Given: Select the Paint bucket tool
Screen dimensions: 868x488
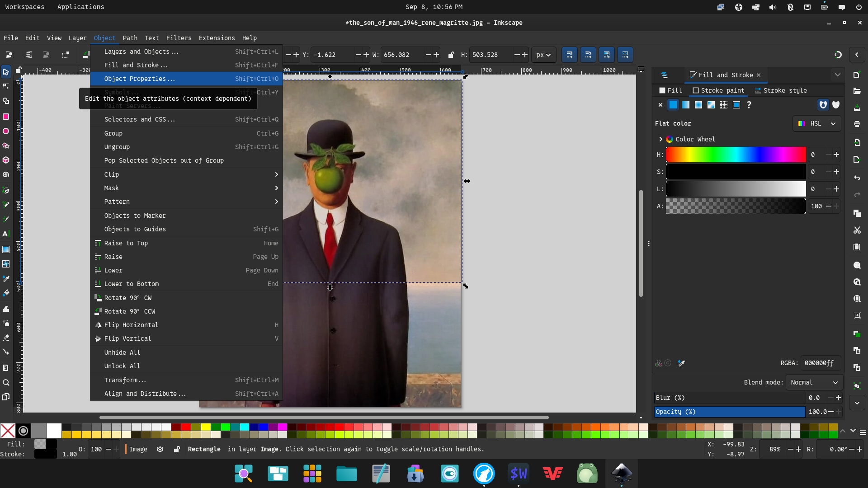Looking at the screenshot, I should tap(6, 293).
